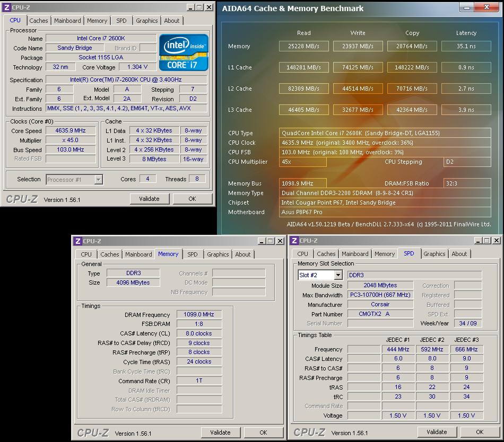
Task: Click OK in Memory CPU-Z window
Action: click(x=263, y=432)
